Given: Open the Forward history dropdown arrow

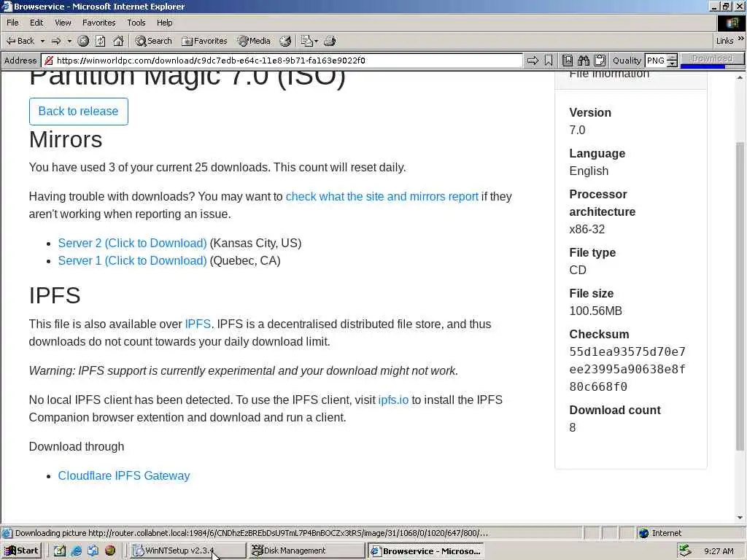Looking at the screenshot, I should 69,41.
